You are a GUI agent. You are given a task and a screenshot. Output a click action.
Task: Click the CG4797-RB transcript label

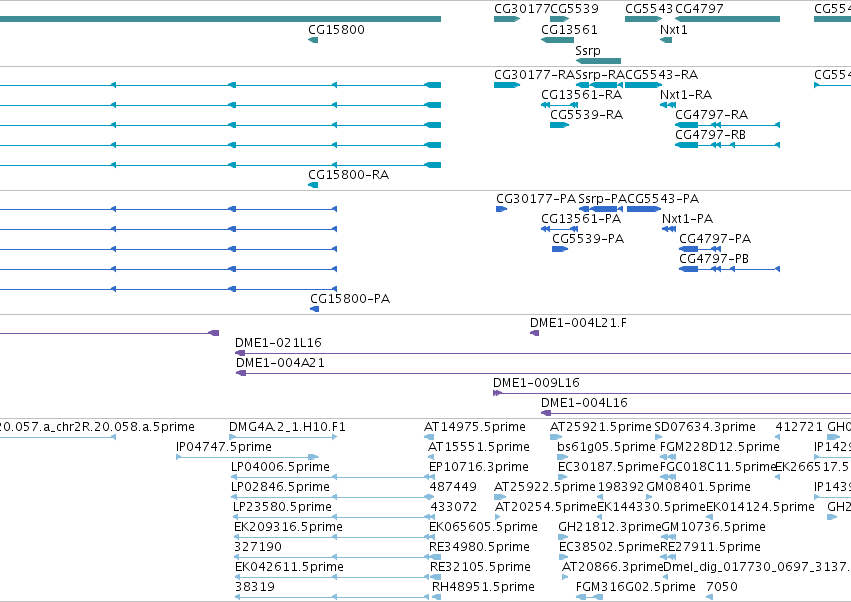710,135
